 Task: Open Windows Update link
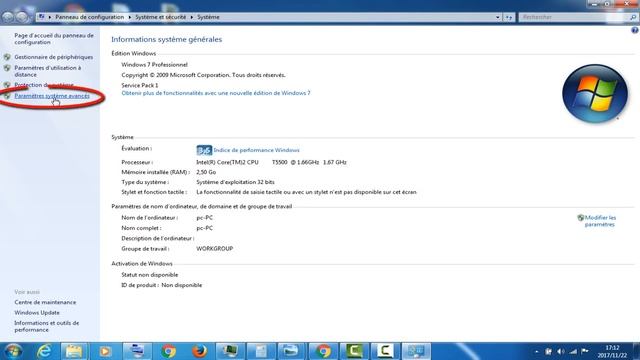click(x=37, y=313)
